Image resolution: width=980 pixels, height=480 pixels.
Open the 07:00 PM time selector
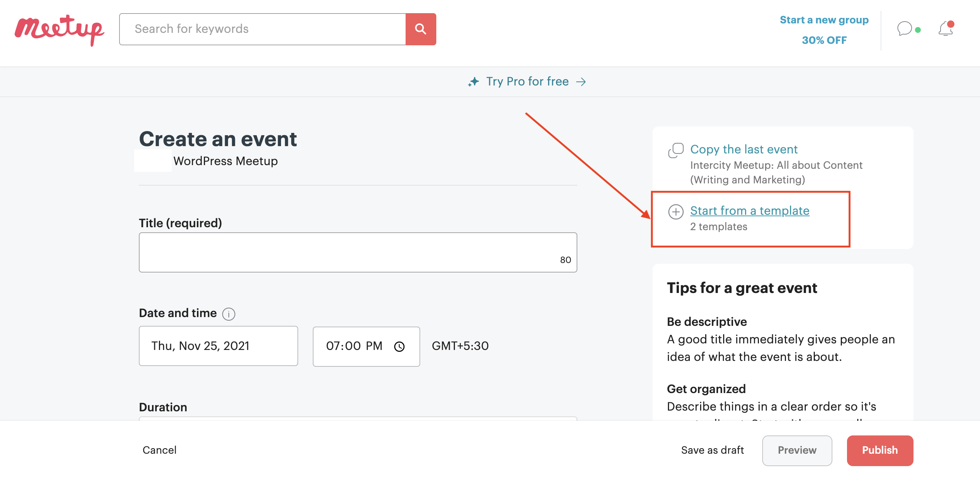click(x=366, y=347)
